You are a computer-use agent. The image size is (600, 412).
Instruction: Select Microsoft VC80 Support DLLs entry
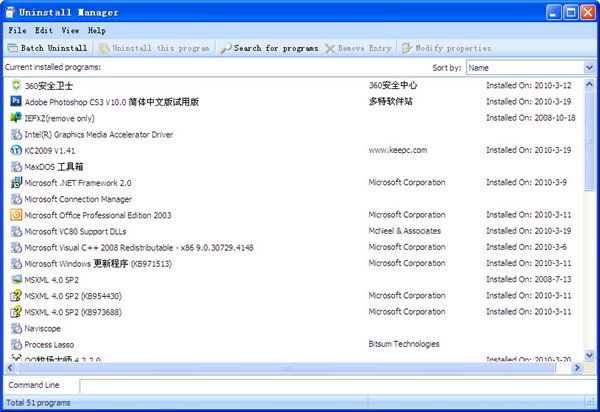(75, 231)
